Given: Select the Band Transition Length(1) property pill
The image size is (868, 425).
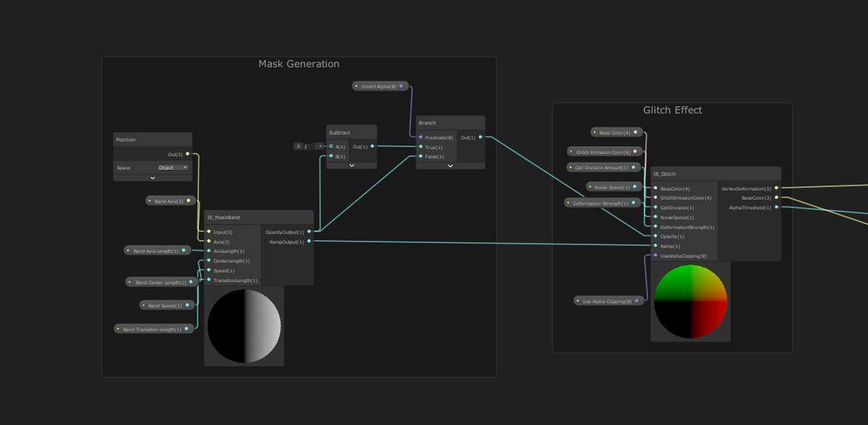Looking at the screenshot, I should [155, 329].
